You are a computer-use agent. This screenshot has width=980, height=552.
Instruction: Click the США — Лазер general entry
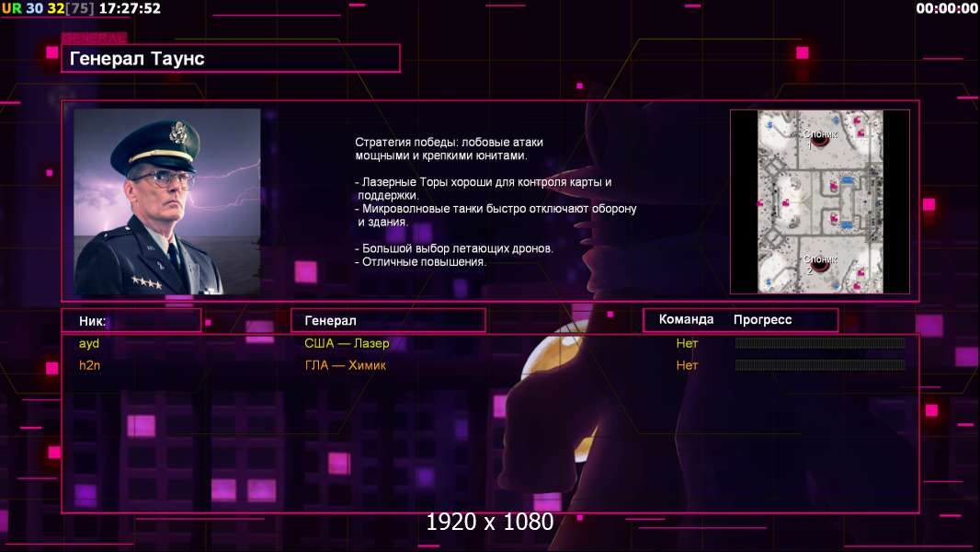click(347, 343)
